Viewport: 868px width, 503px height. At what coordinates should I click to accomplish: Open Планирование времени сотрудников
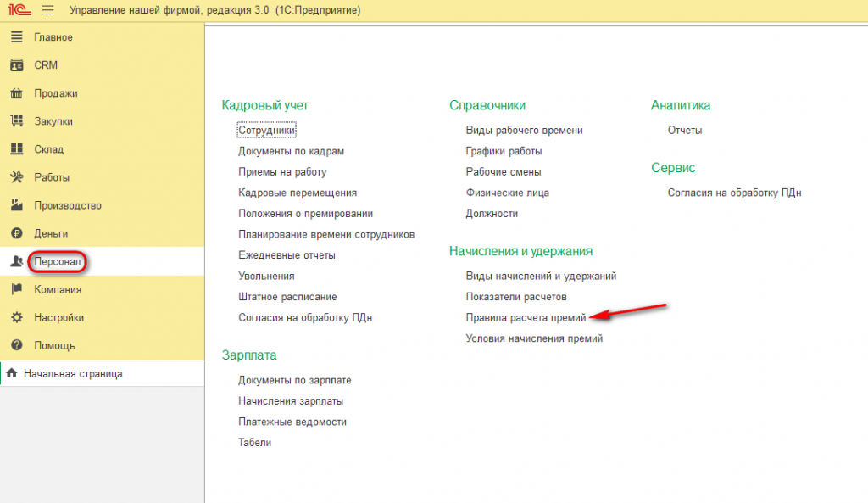click(x=326, y=234)
